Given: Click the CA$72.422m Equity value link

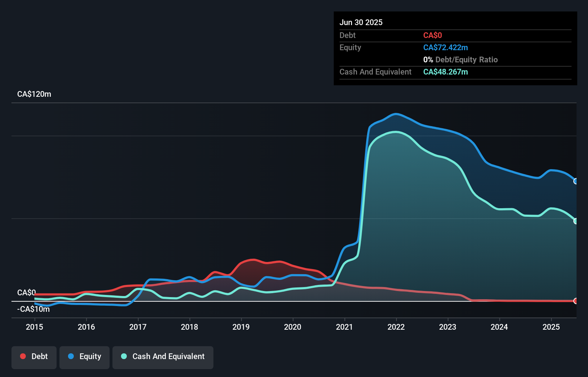Looking at the screenshot, I should tap(445, 47).
